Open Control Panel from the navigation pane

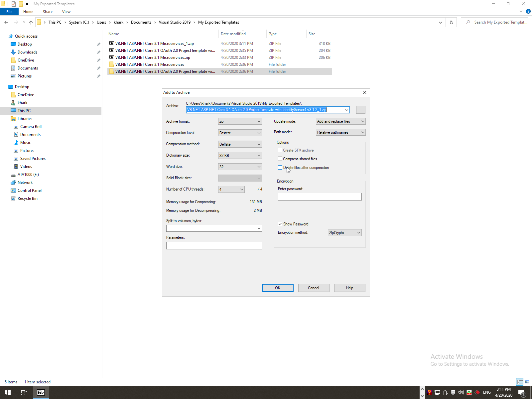click(x=30, y=191)
